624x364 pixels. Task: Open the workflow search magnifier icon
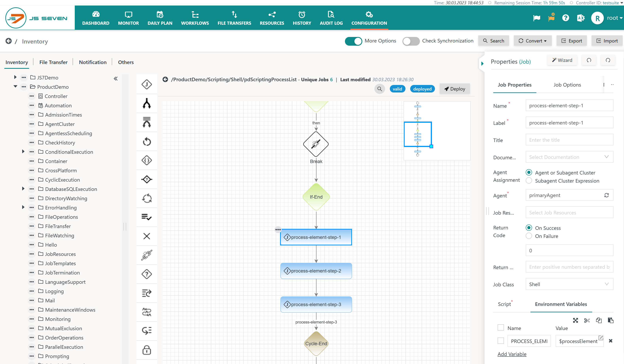pyautogui.click(x=379, y=89)
